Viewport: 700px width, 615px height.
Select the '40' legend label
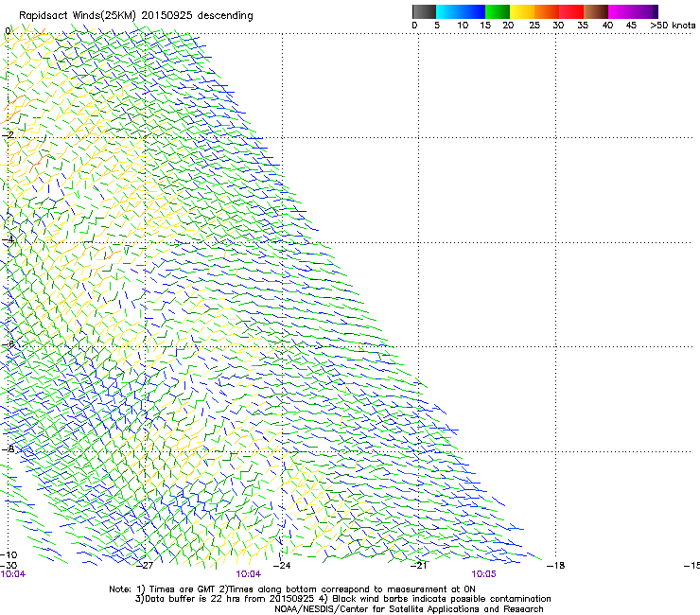(x=607, y=26)
